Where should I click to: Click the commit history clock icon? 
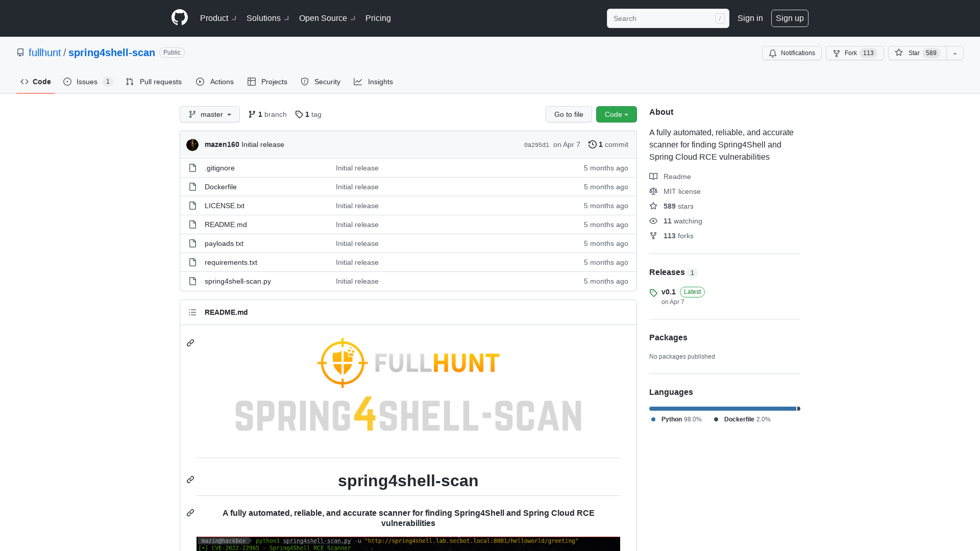(x=592, y=144)
